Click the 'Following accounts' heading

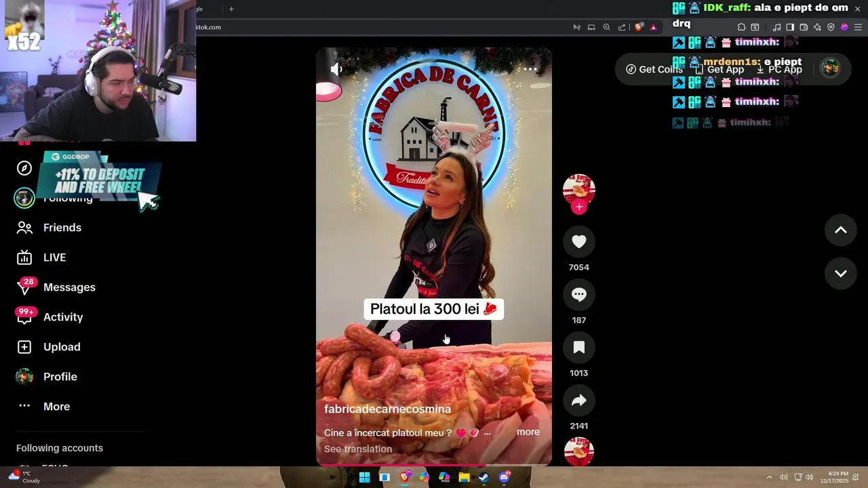(60, 448)
